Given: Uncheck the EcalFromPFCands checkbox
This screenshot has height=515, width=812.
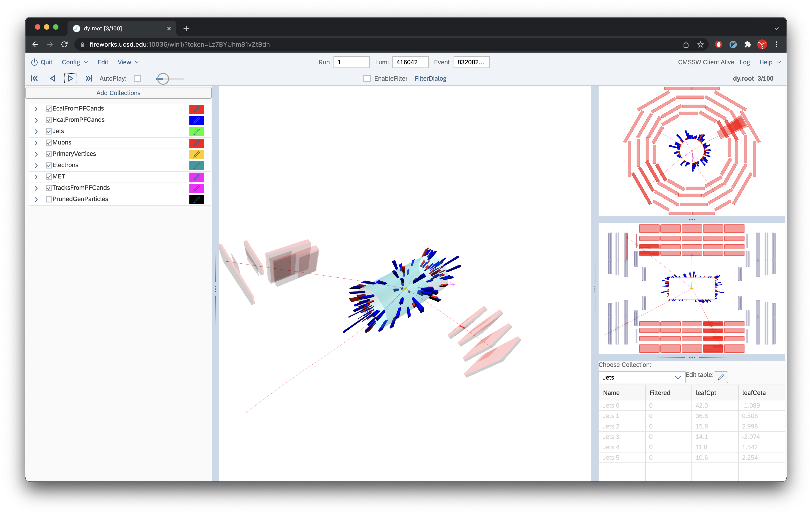Looking at the screenshot, I should pyautogui.click(x=48, y=108).
